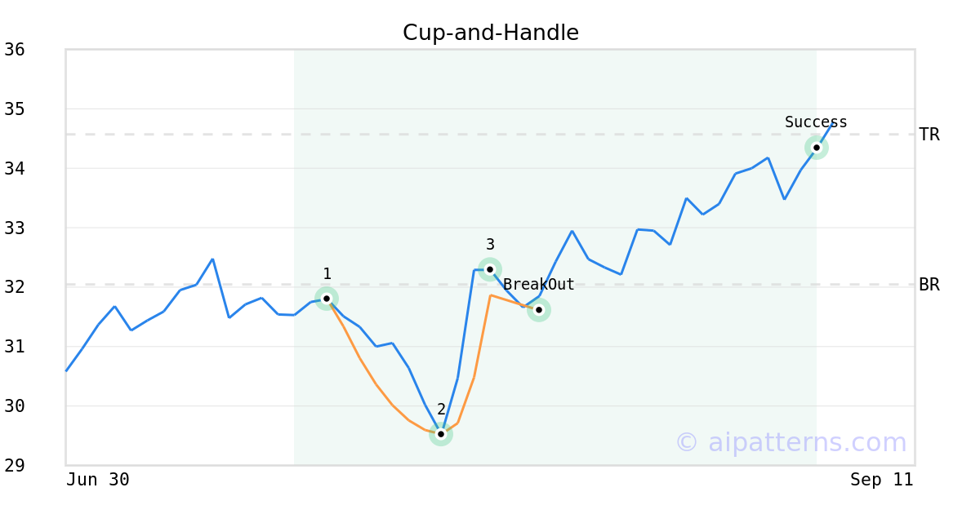Click the Success marker dot
This screenshot has height=514, width=980.
[817, 148]
